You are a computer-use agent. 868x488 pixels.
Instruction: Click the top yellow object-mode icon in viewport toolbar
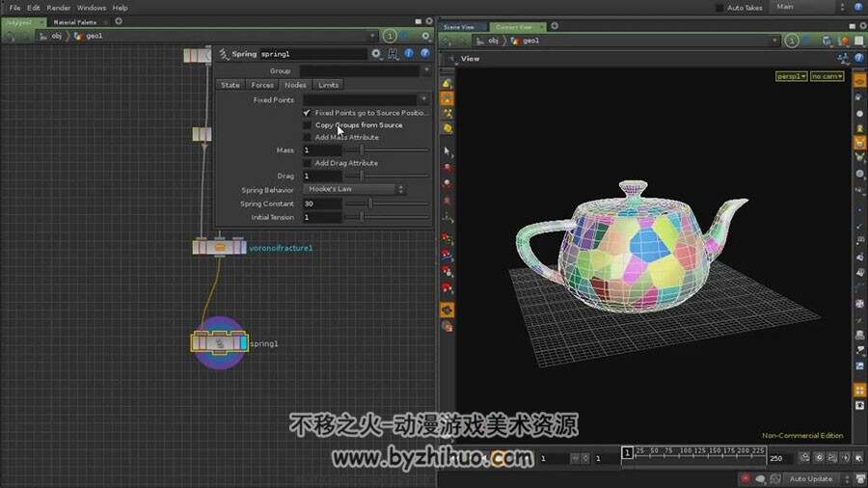tap(448, 84)
